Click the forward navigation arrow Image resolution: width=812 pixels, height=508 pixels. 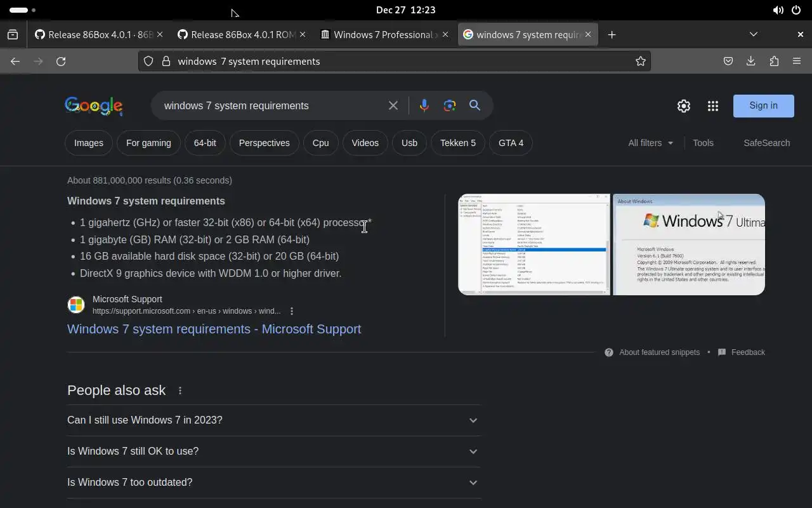38,61
